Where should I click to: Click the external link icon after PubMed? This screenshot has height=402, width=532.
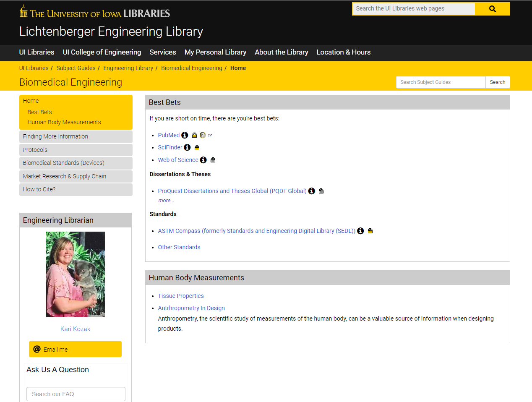tap(210, 136)
